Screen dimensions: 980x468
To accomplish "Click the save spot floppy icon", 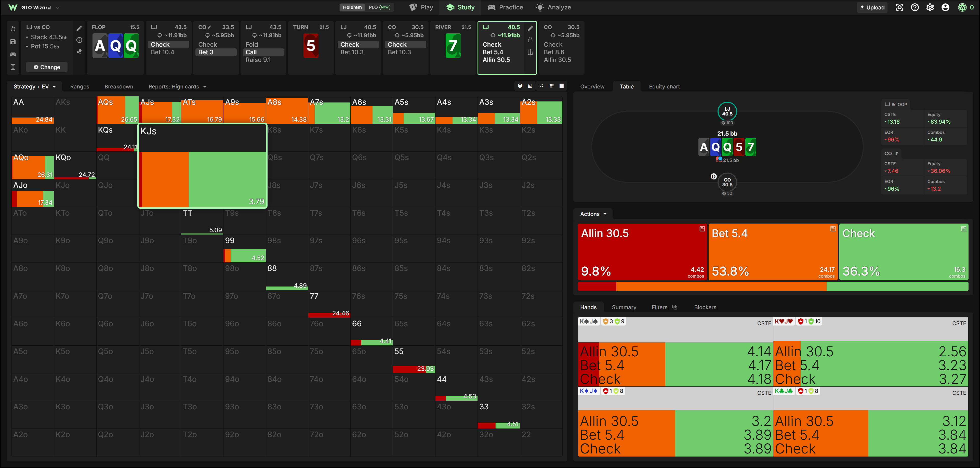I will point(13,42).
